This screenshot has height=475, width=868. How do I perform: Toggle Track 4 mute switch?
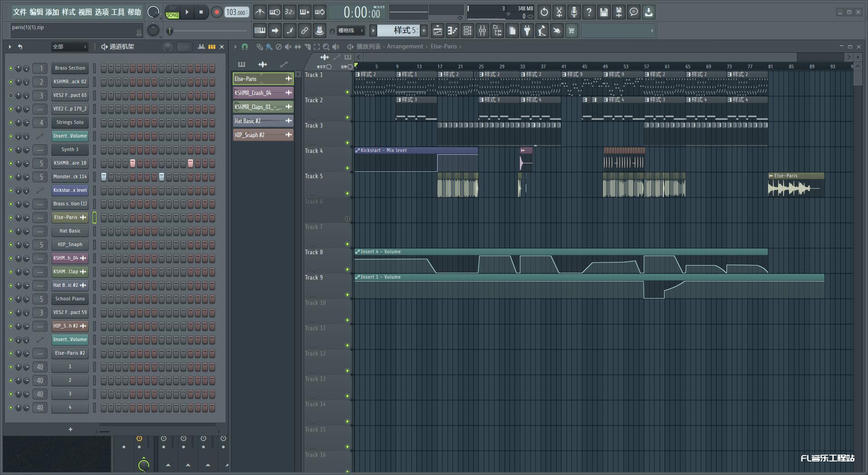(347, 168)
